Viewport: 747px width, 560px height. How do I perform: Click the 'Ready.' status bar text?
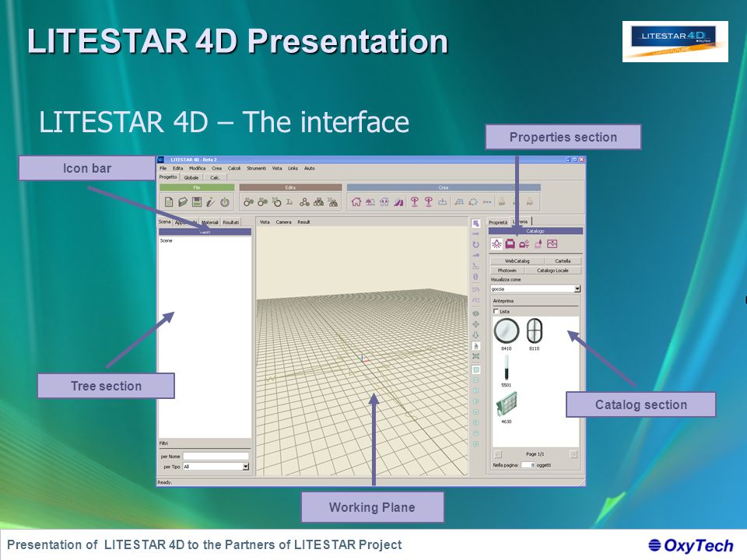(165, 482)
